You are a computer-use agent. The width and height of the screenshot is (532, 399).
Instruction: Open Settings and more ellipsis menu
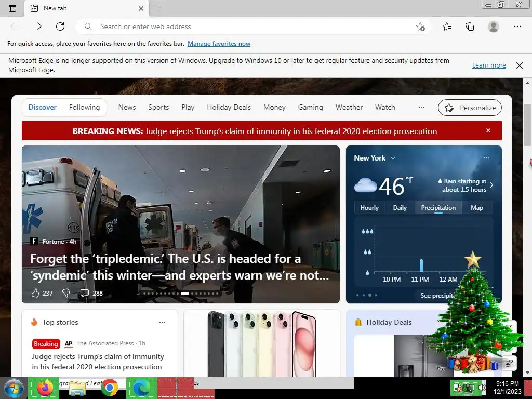point(517,26)
